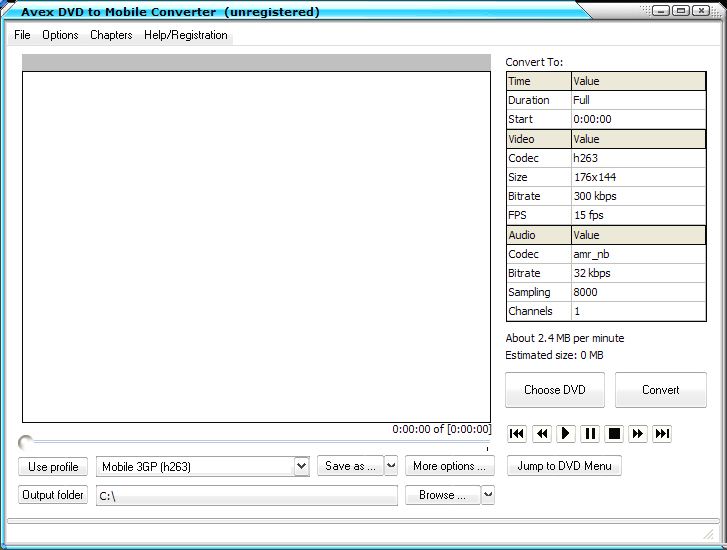This screenshot has height=550, width=727.
Task: Click the Choose DVD button
Action: [555, 390]
